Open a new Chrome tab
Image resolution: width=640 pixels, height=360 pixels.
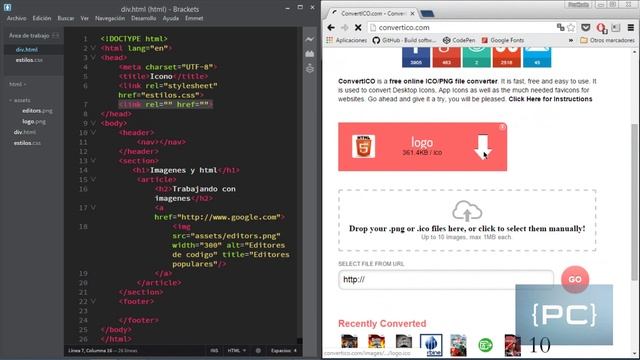(427, 13)
